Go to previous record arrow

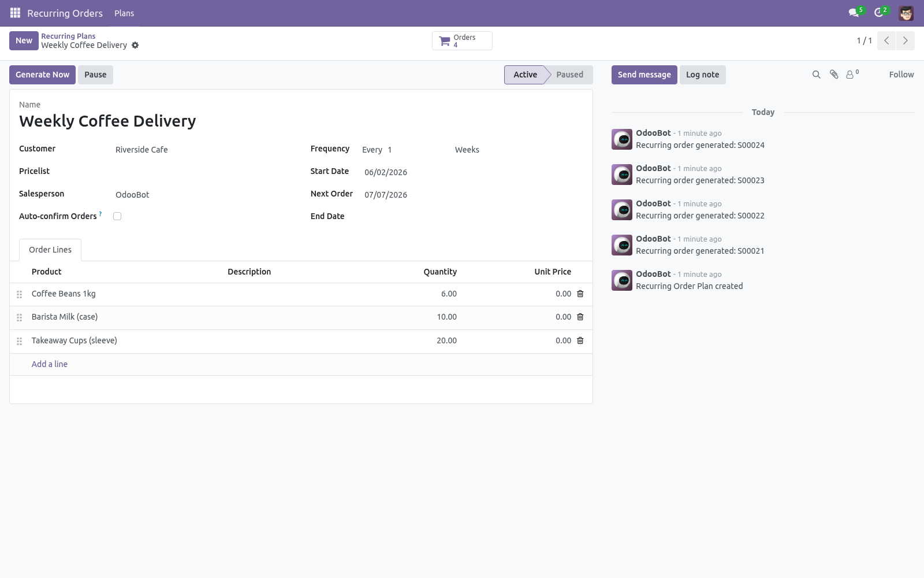pos(886,40)
